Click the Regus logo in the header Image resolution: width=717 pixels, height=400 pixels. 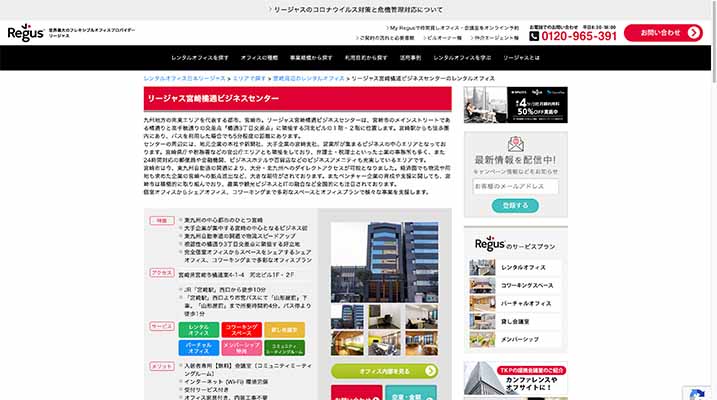(x=26, y=33)
